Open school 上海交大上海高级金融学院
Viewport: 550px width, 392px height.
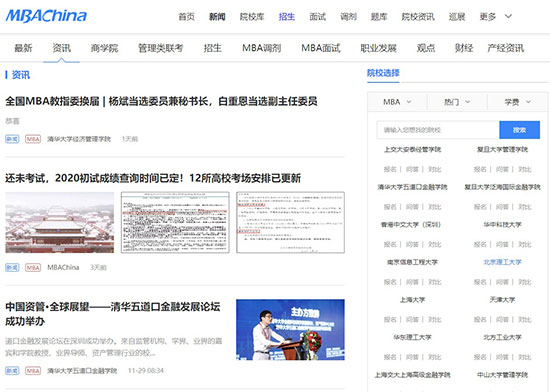pos(412,375)
